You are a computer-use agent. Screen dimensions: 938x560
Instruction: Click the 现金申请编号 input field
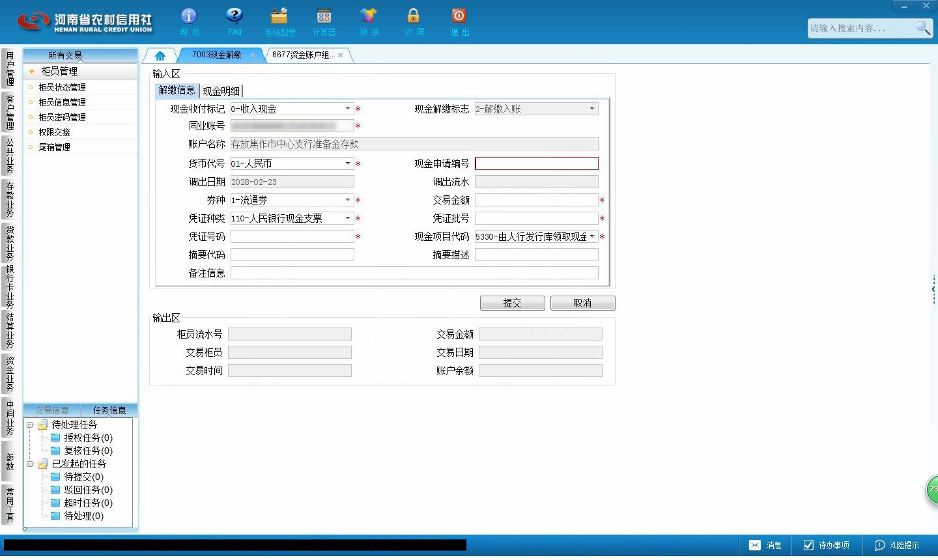click(x=537, y=163)
